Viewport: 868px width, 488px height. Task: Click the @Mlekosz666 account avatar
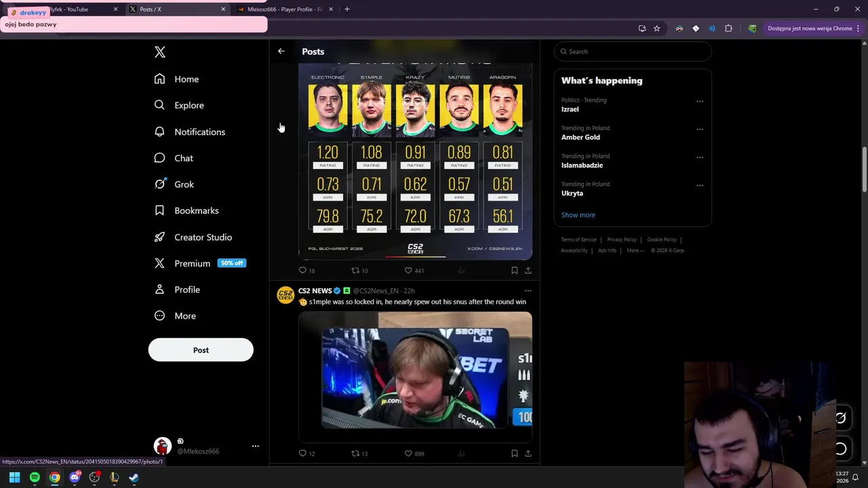(162, 446)
